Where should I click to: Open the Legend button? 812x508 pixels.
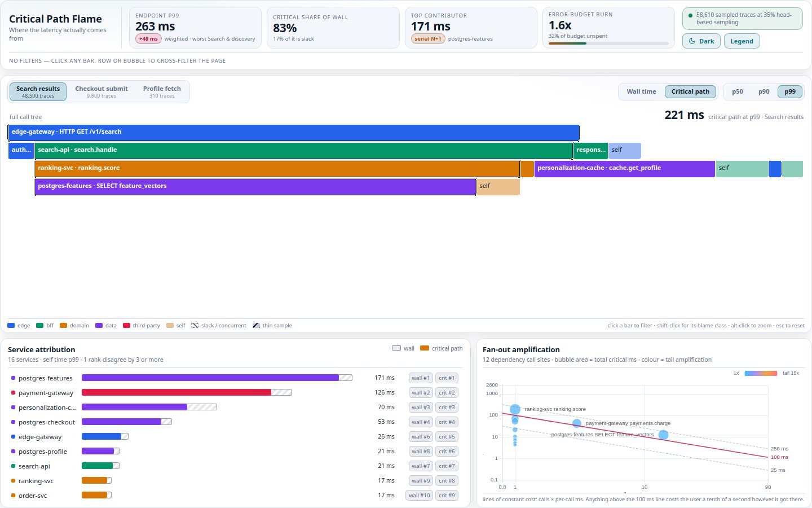point(742,41)
